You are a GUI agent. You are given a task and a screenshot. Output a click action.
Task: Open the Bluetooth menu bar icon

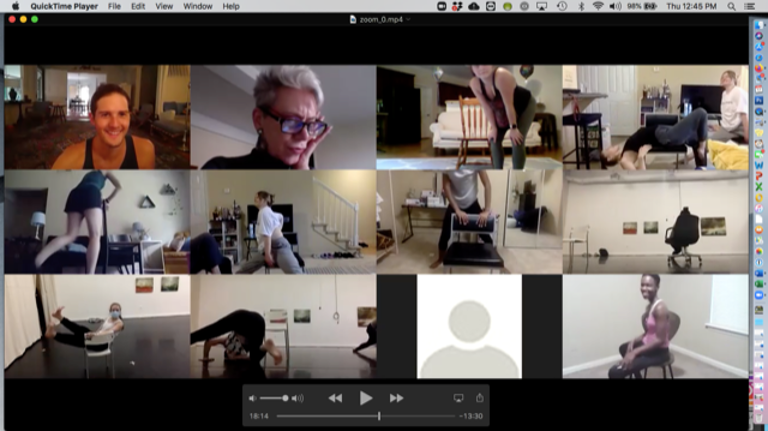[x=582, y=6]
